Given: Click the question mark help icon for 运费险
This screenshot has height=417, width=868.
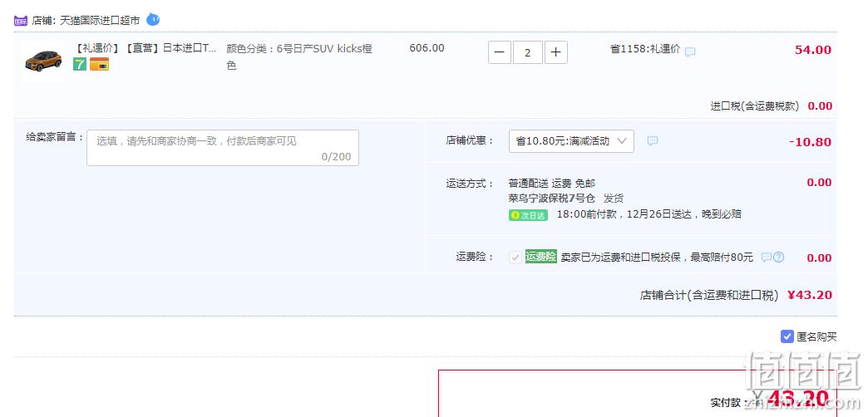Looking at the screenshot, I should (779, 258).
